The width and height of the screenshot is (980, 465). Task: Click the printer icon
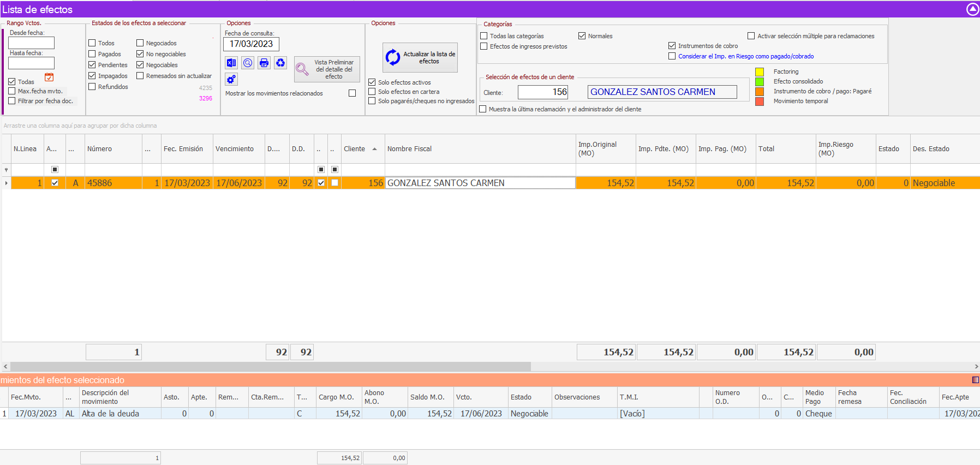(x=264, y=63)
